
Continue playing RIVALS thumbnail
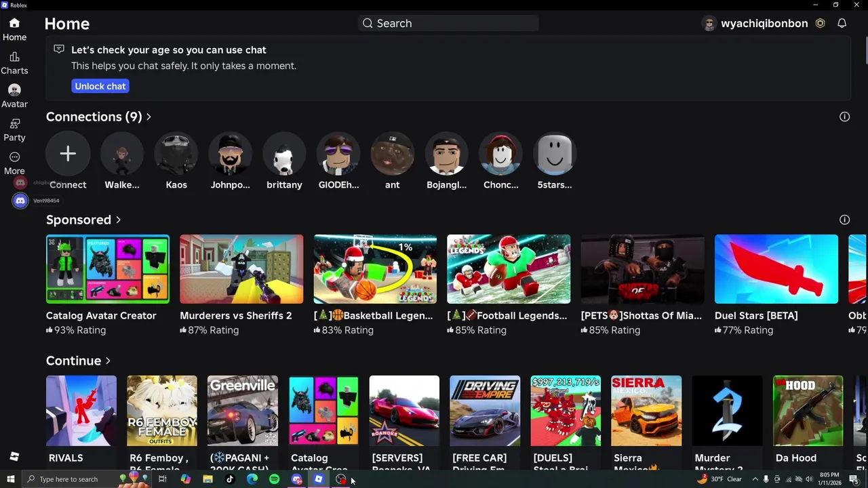(81, 411)
